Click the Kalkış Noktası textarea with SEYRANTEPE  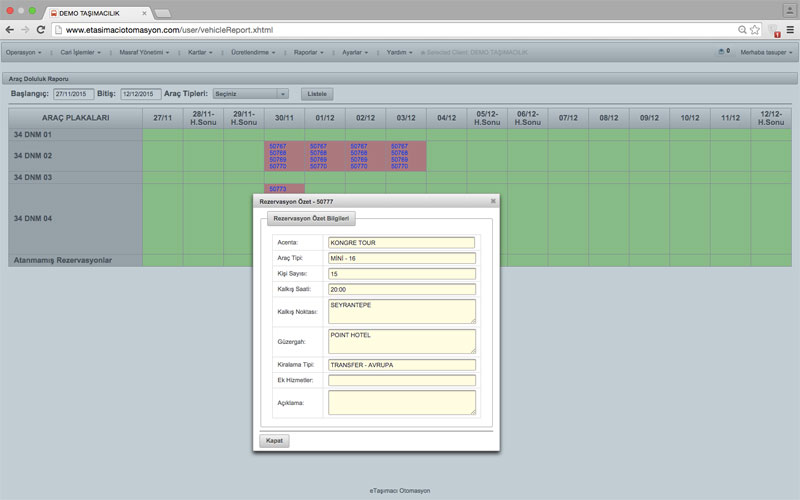pyautogui.click(x=402, y=311)
